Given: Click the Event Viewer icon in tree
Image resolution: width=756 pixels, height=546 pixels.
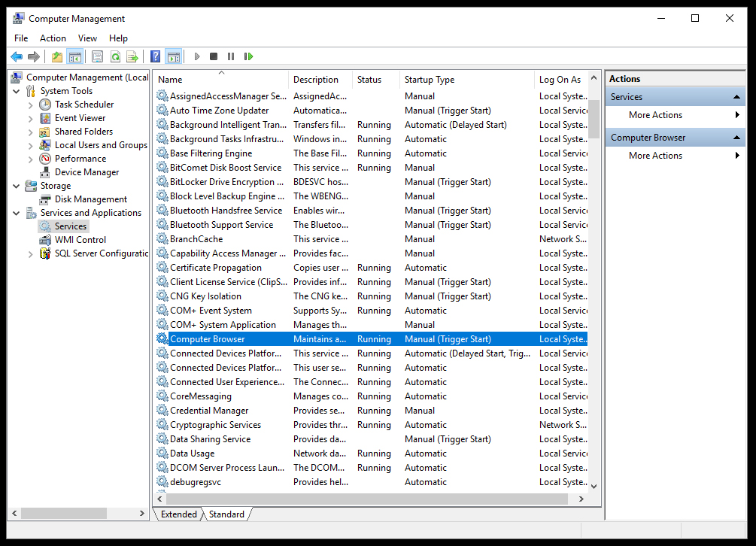Looking at the screenshot, I should pyautogui.click(x=45, y=118).
